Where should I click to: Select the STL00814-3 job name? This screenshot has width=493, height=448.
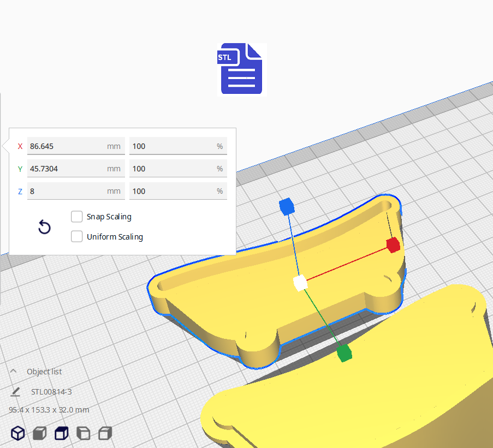point(51,392)
